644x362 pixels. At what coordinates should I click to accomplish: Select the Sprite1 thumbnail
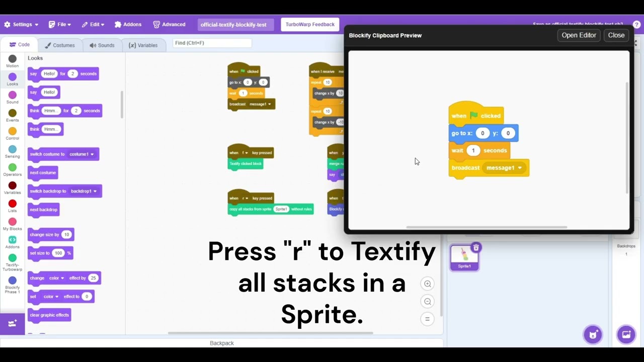tap(464, 257)
